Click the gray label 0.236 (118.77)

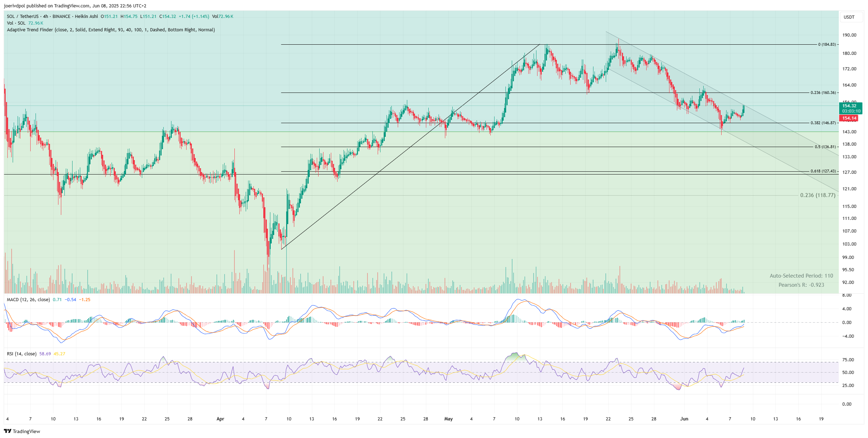(818, 195)
